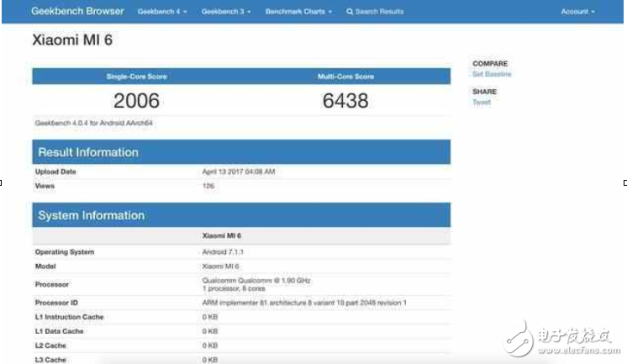Screen dimensions: 627x364
Task: Go to Geekbench Browser home page
Action: click(x=77, y=12)
